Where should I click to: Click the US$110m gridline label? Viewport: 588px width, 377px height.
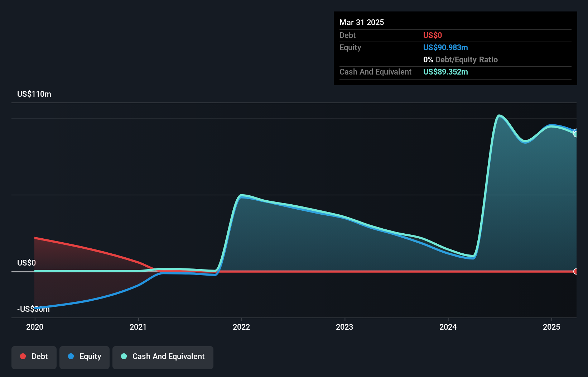pyautogui.click(x=34, y=94)
